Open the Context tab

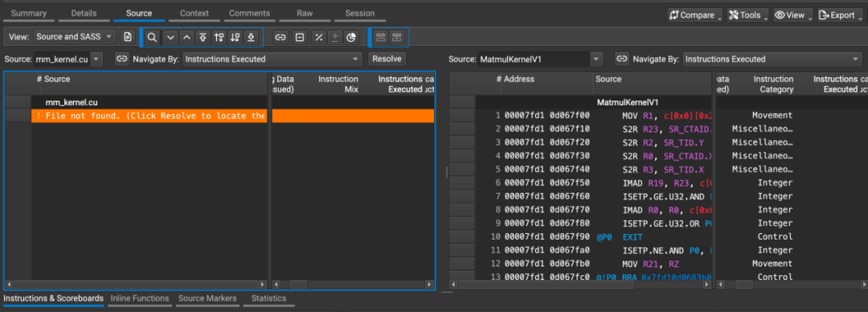(x=194, y=14)
